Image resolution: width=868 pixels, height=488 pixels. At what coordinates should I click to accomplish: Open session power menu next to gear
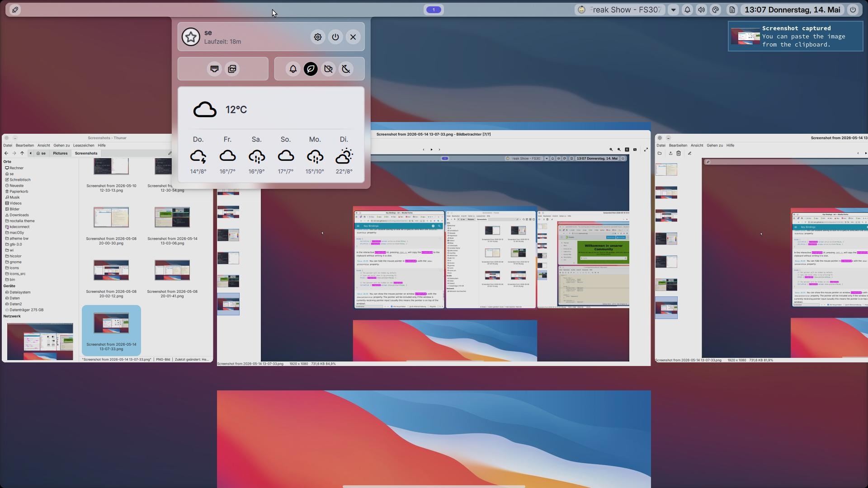tap(335, 37)
